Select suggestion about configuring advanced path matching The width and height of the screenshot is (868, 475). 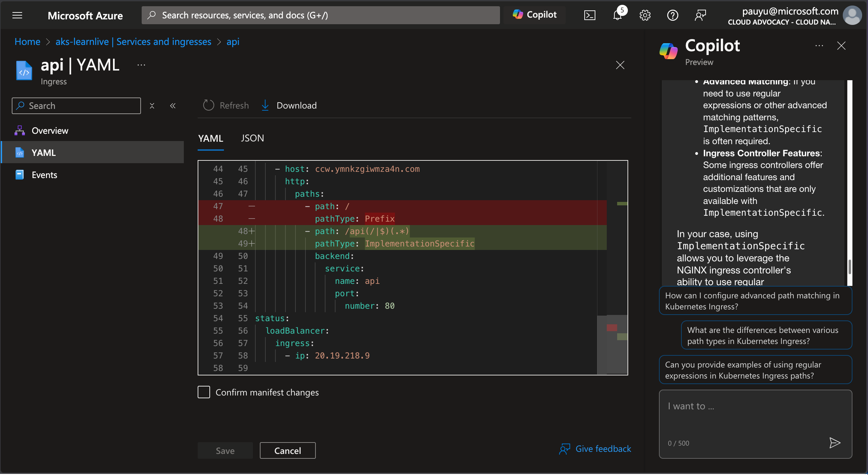(755, 301)
